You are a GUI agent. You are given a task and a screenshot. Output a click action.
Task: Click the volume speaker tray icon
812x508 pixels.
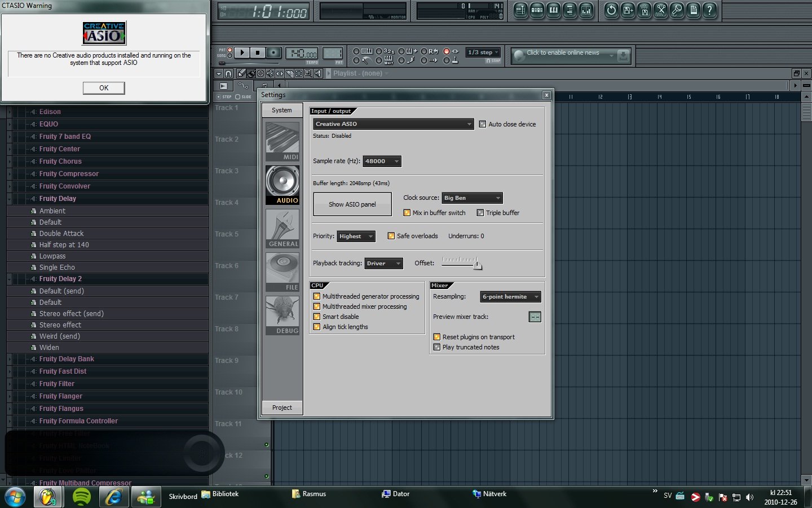point(749,497)
